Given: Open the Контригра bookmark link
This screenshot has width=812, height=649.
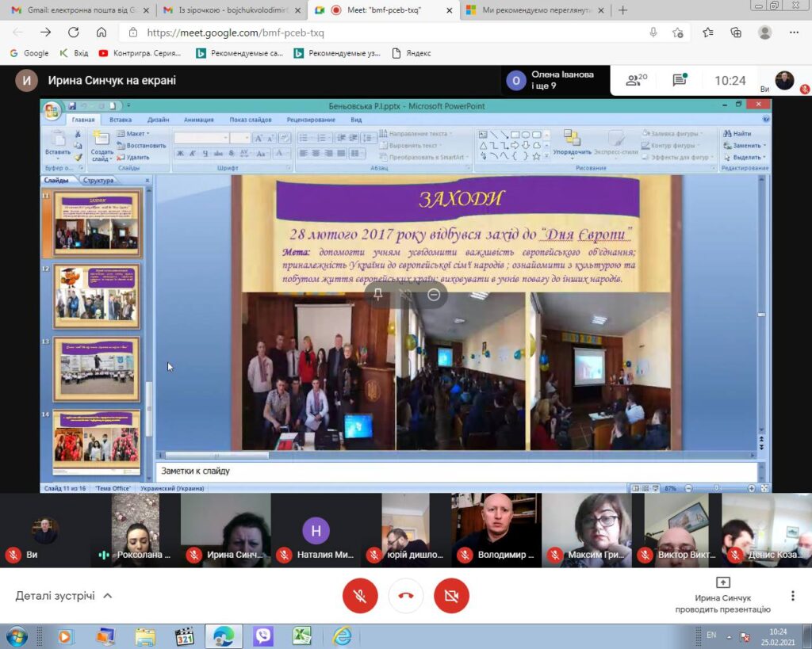Looking at the screenshot, I should click(140, 53).
